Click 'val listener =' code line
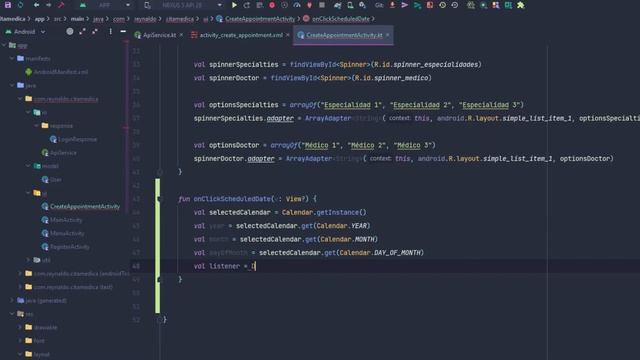 tap(224, 266)
